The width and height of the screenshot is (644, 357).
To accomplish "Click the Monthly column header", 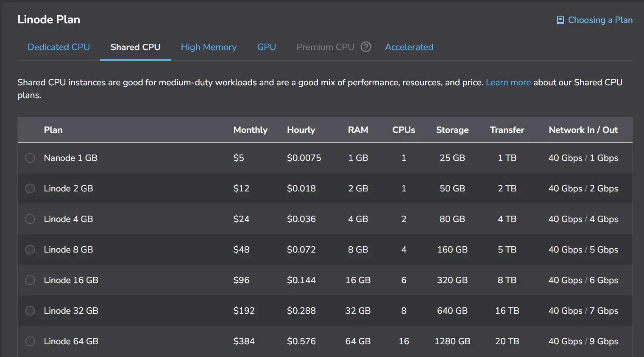I will coord(250,130).
